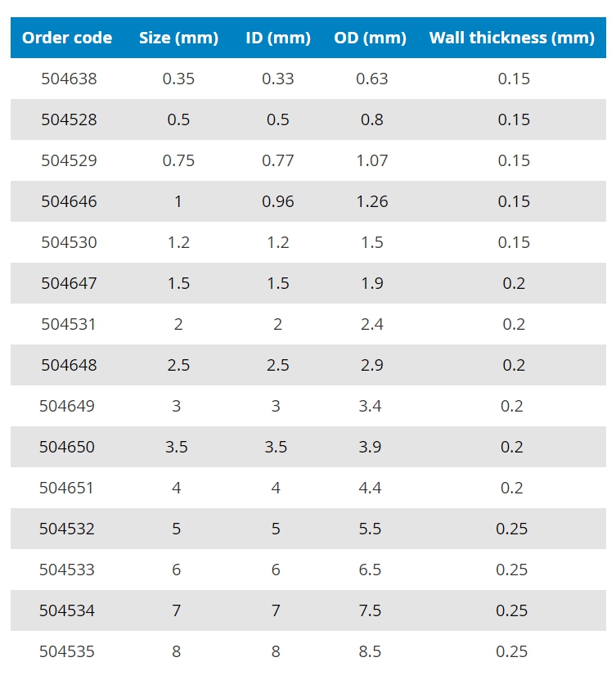Select the ID (mm) column header
Screen dimensions: 616x680
pyautogui.click(x=278, y=38)
